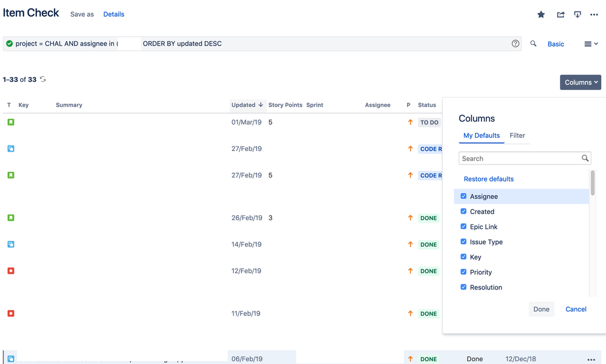Uncheck the Priority column checkbox

point(463,272)
